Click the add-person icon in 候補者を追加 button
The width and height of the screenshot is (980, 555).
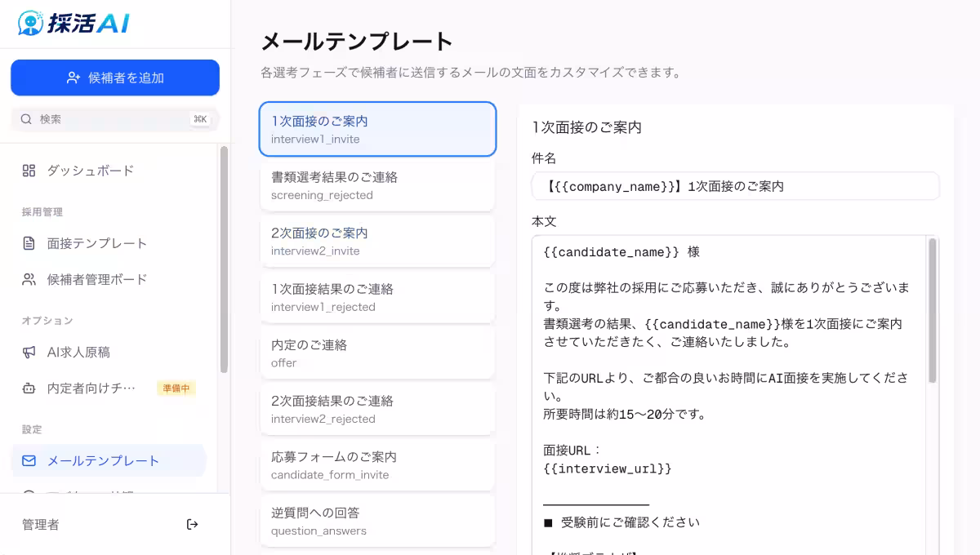[x=73, y=78]
